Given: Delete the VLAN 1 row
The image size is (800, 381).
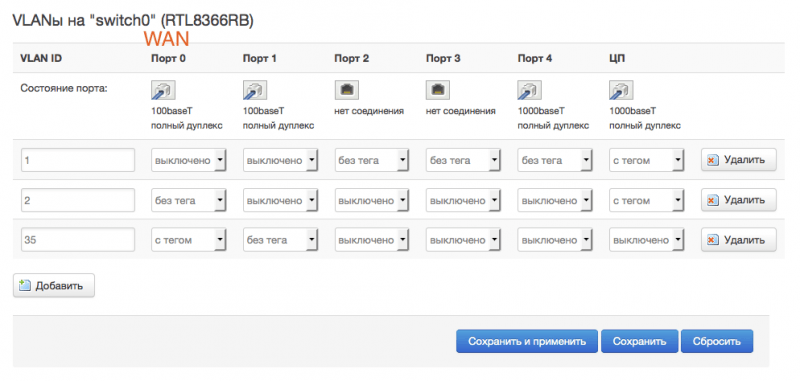Looking at the screenshot, I should pos(739,160).
